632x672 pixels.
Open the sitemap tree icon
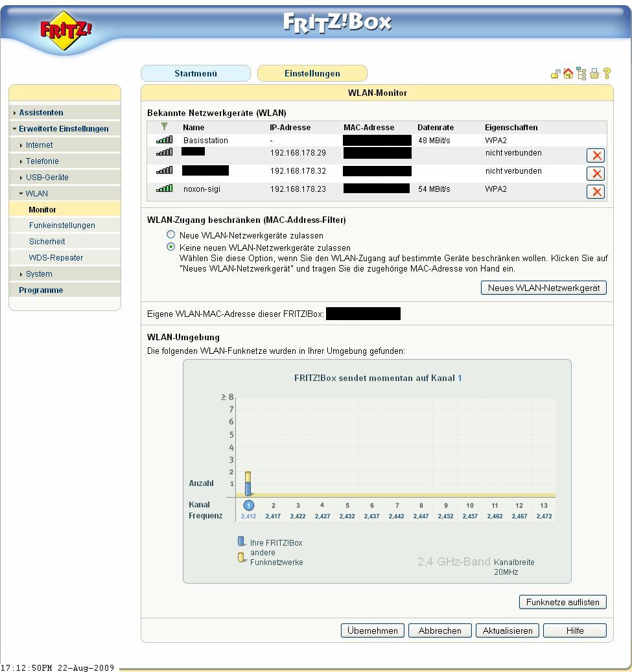[581, 74]
